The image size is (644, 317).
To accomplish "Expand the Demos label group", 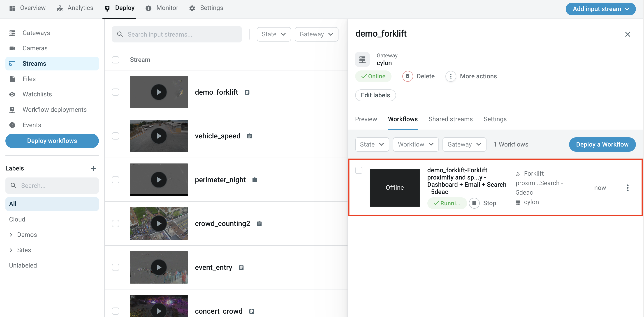I will [11, 235].
